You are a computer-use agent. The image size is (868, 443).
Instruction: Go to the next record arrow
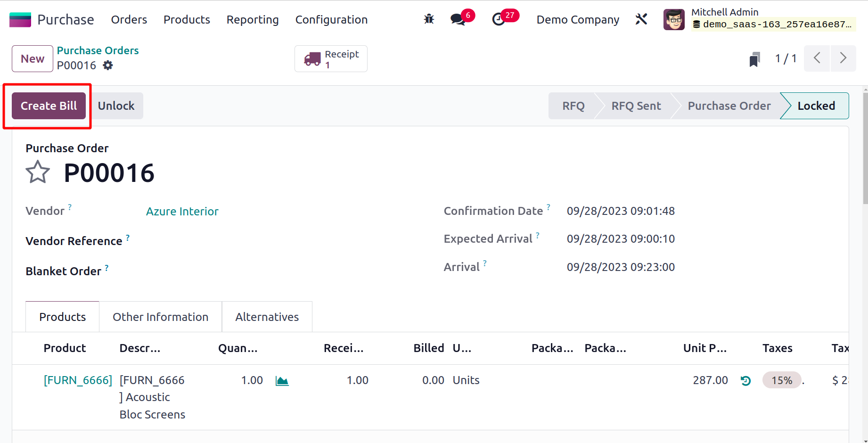(843, 58)
